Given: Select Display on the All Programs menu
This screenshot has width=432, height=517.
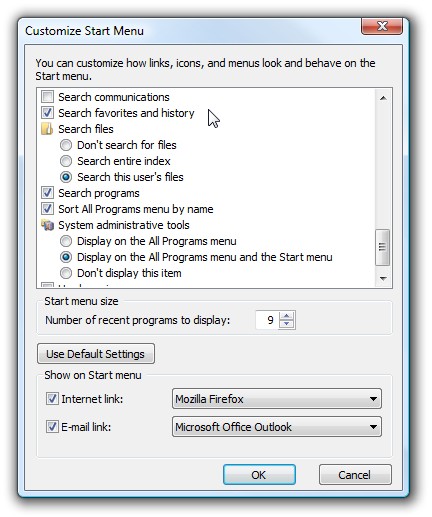Looking at the screenshot, I should tap(66, 241).
